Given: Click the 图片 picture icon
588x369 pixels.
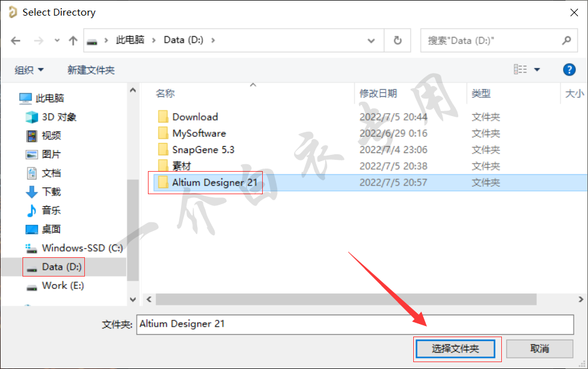Looking at the screenshot, I should (x=32, y=154).
